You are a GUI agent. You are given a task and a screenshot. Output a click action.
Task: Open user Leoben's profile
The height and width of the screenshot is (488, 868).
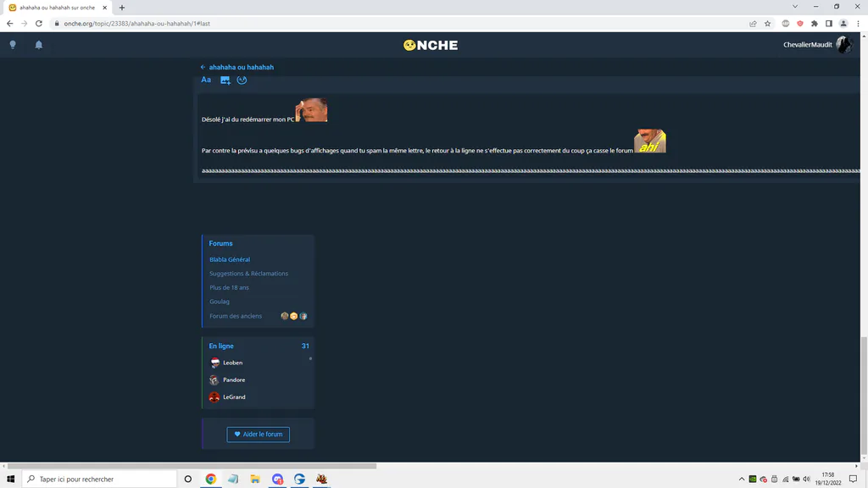click(232, 363)
